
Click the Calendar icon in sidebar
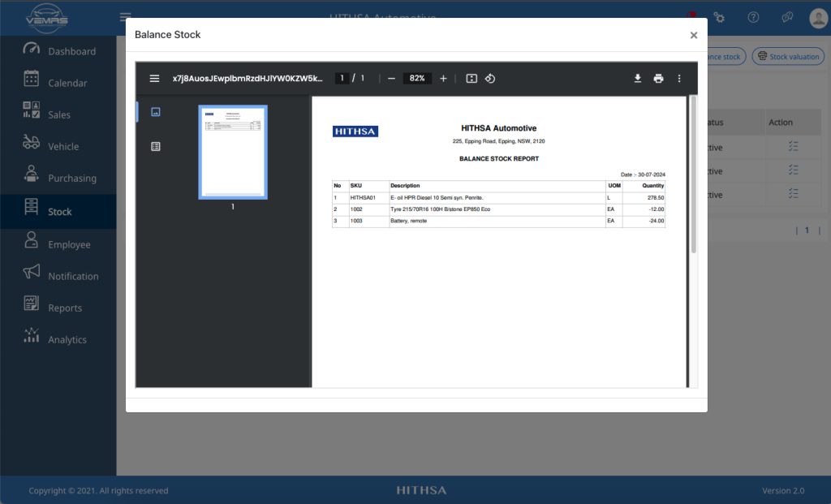[32, 79]
